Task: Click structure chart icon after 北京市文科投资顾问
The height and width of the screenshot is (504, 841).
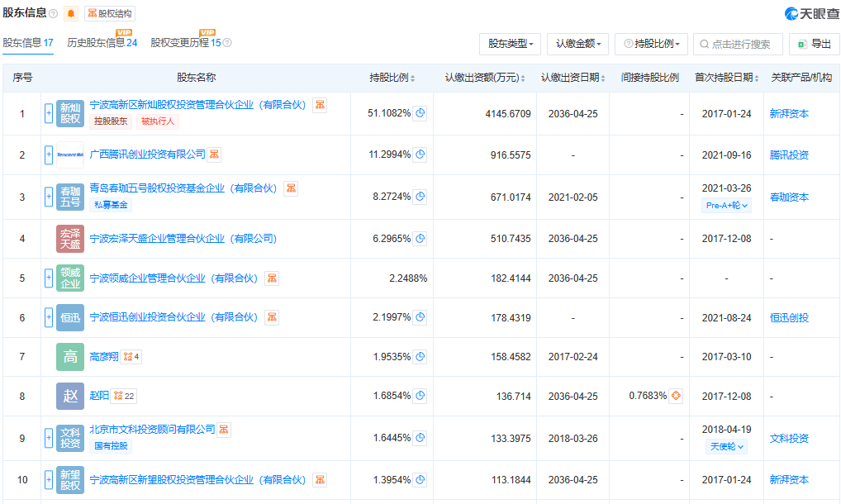Action: pos(224,430)
